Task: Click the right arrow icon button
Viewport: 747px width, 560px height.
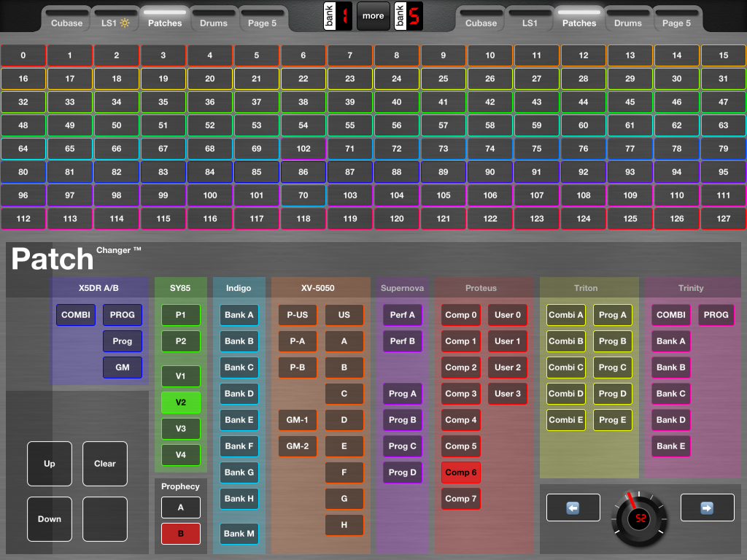Action: click(706, 507)
